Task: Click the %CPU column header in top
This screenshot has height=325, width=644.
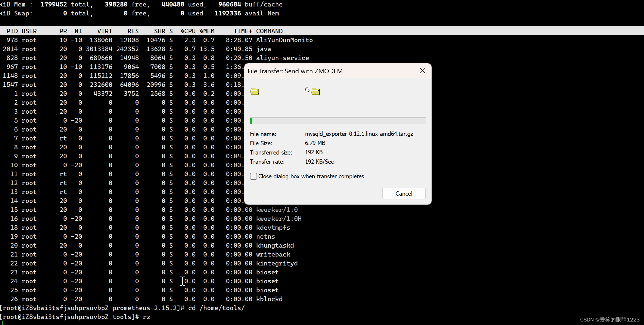Action: pos(188,31)
